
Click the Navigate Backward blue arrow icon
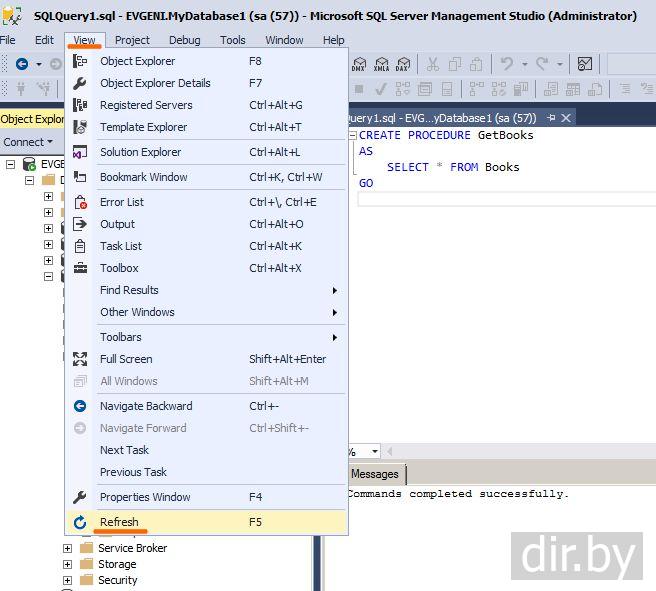coord(79,406)
